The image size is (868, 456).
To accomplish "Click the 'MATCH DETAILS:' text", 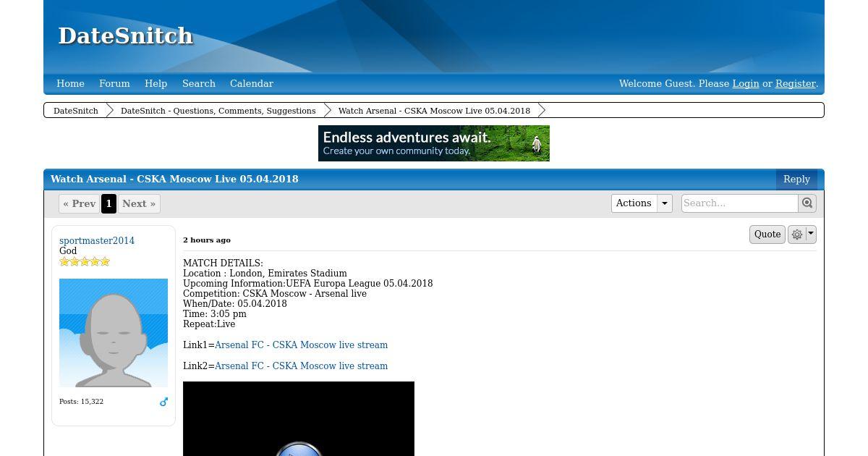I will [223, 263].
